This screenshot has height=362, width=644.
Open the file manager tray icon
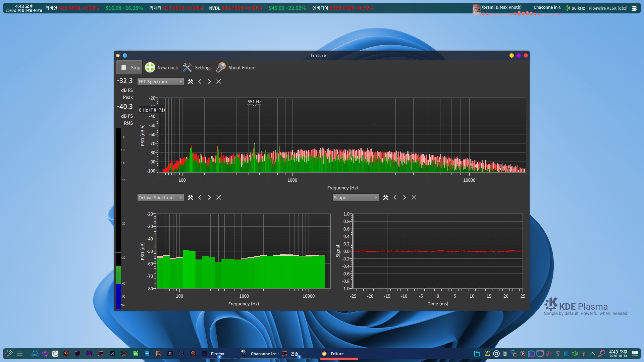[x=477, y=354]
